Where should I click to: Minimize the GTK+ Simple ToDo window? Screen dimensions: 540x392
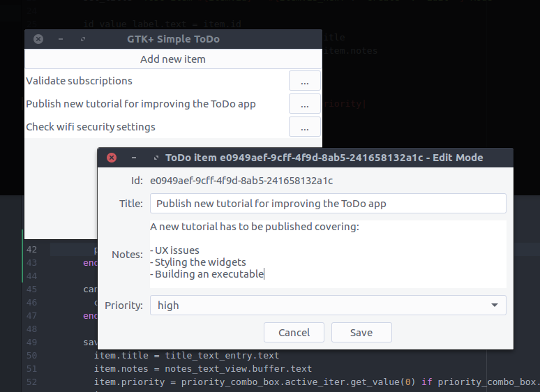(61, 39)
